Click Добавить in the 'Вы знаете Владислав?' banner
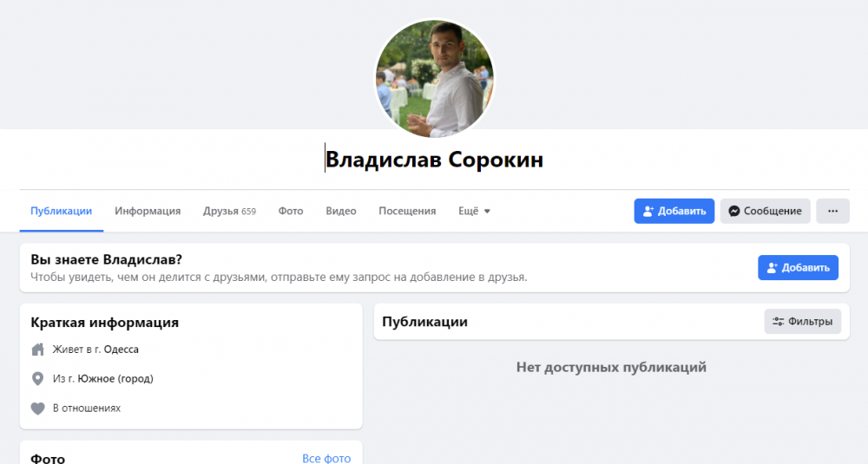The height and width of the screenshot is (464, 868). coord(798,267)
